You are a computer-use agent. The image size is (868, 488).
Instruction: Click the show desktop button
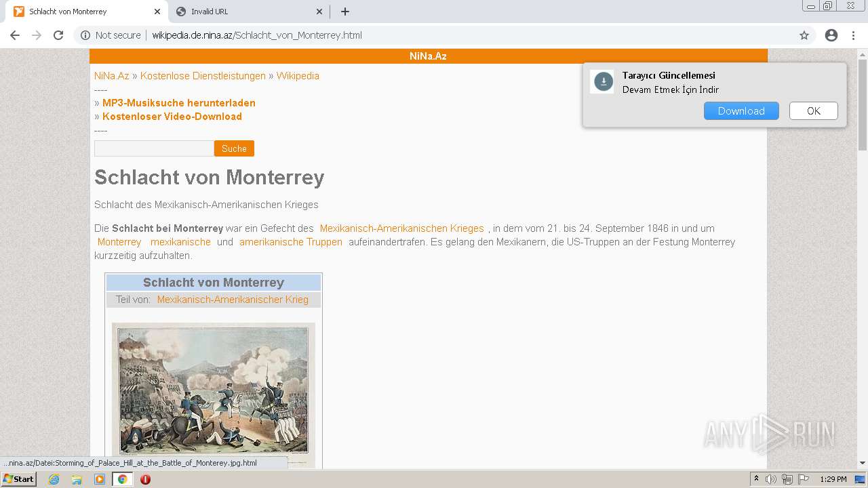coord(861,479)
